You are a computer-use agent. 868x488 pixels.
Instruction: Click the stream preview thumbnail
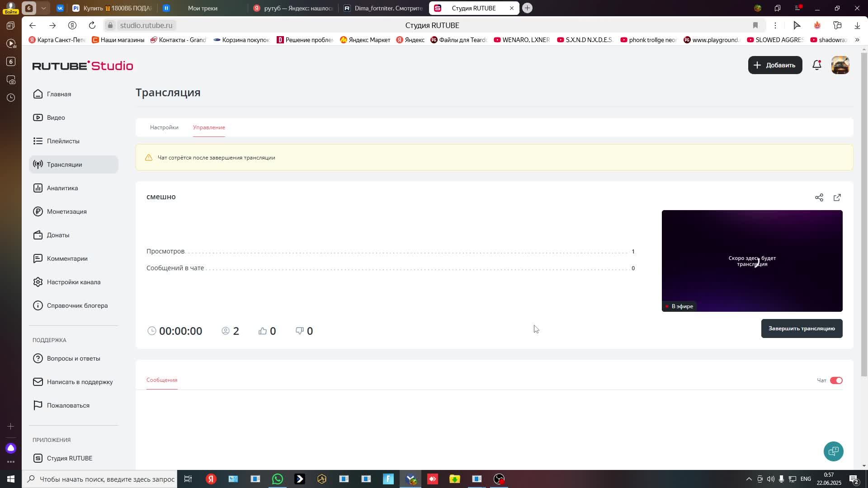coord(752,261)
